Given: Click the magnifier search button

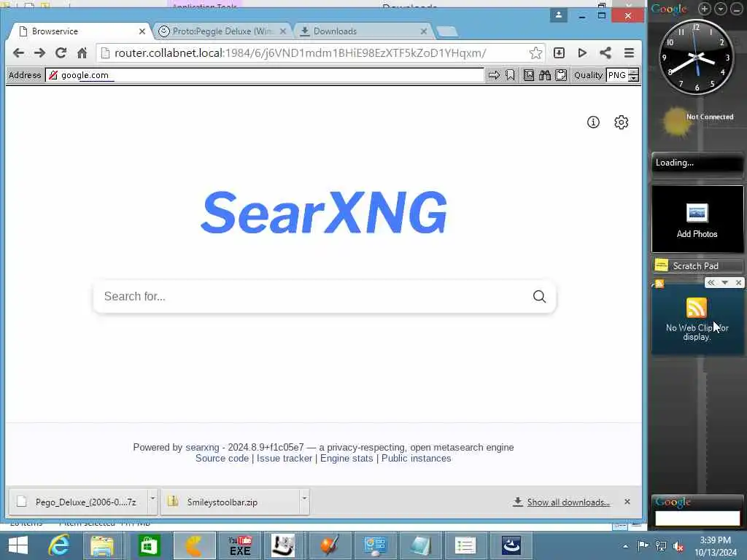Looking at the screenshot, I should click(x=539, y=296).
